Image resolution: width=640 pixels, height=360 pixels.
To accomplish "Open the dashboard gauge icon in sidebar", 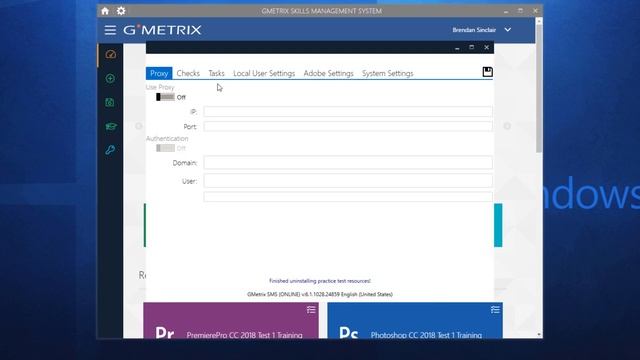I will [111, 54].
